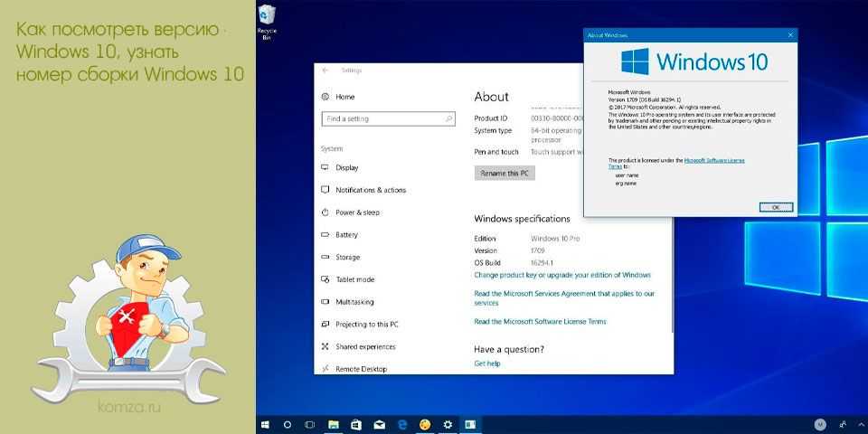Click the highlighted window icon on taskbar
The width and height of the screenshot is (868, 434).
[x=470, y=425]
